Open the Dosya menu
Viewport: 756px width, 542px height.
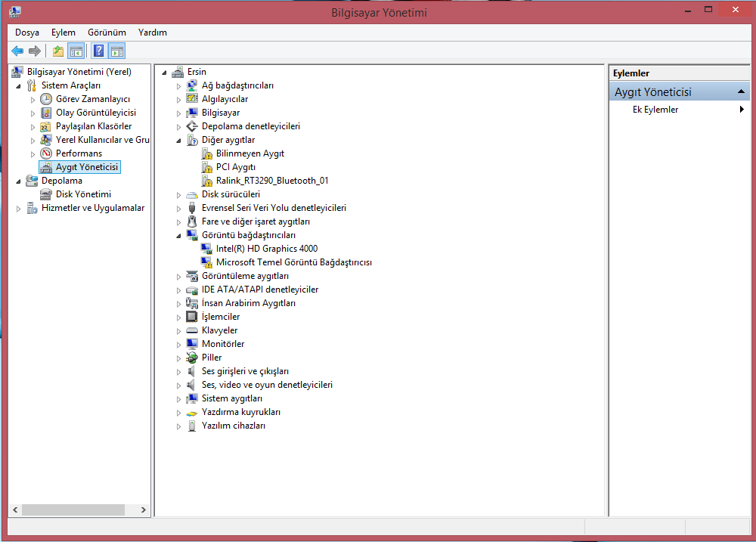(x=27, y=33)
